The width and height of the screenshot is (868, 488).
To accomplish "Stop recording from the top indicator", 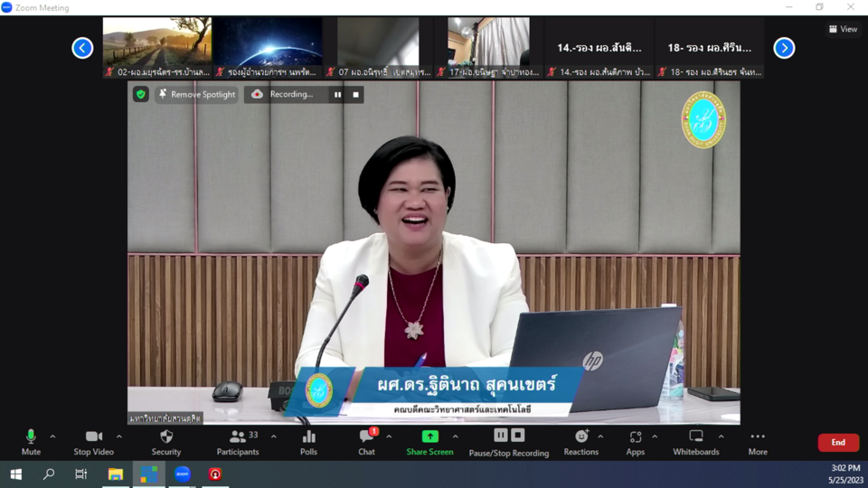I will [356, 95].
